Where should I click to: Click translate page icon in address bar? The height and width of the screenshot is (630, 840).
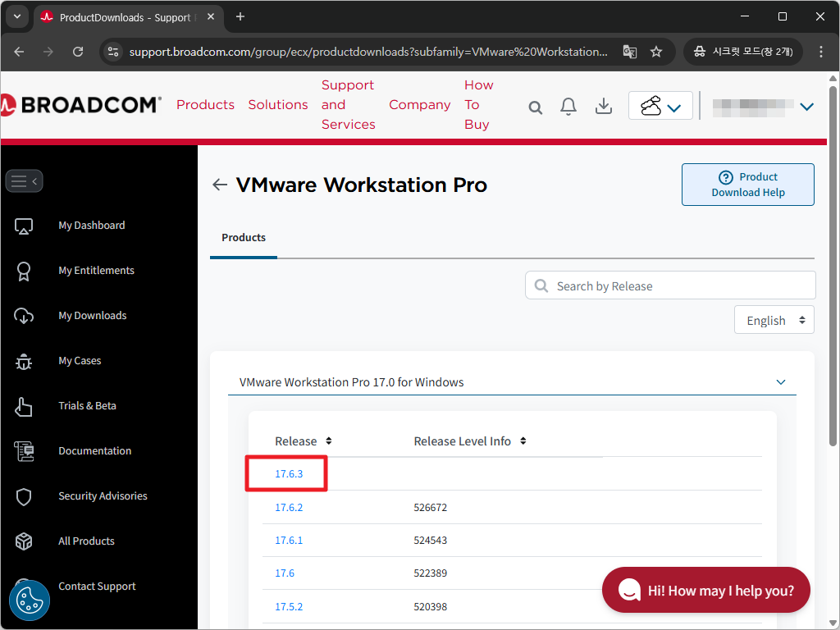click(x=630, y=52)
